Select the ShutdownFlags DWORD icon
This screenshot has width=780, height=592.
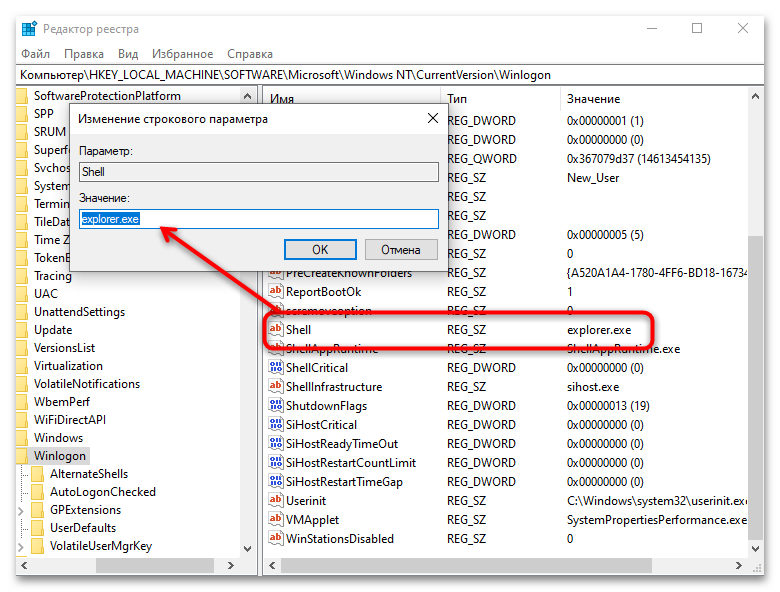coord(275,405)
